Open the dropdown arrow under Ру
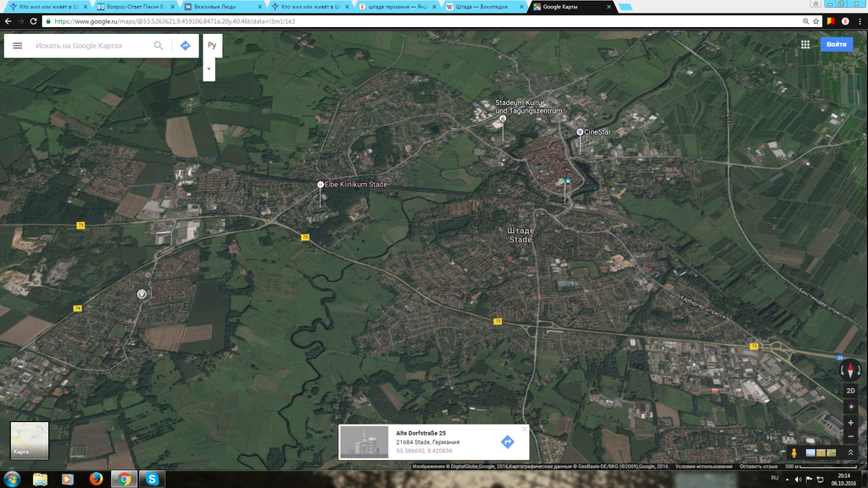The width and height of the screenshot is (868, 488). coord(209,69)
